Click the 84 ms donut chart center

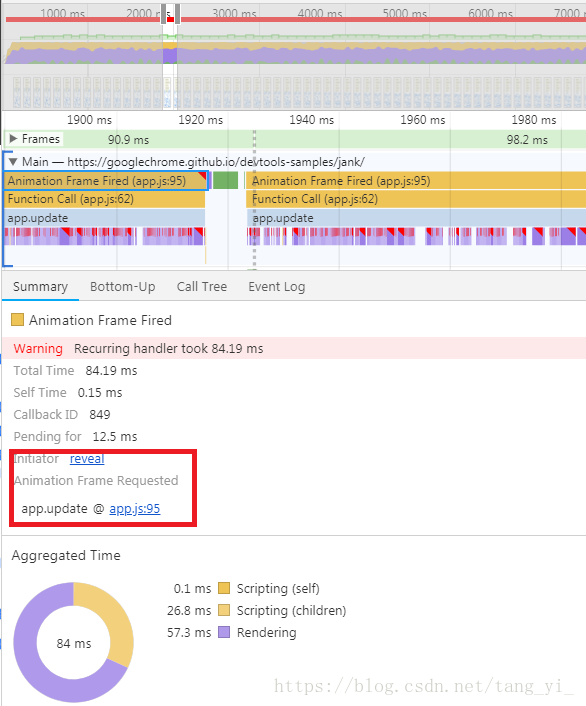[x=74, y=643]
